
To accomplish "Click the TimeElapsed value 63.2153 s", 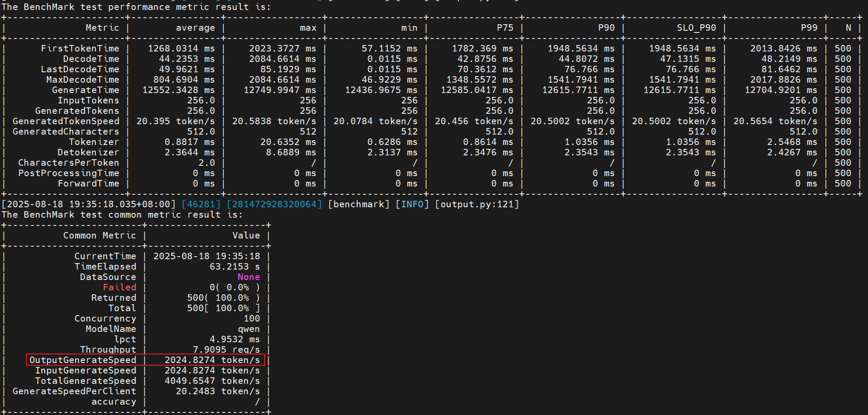I will (x=235, y=267).
